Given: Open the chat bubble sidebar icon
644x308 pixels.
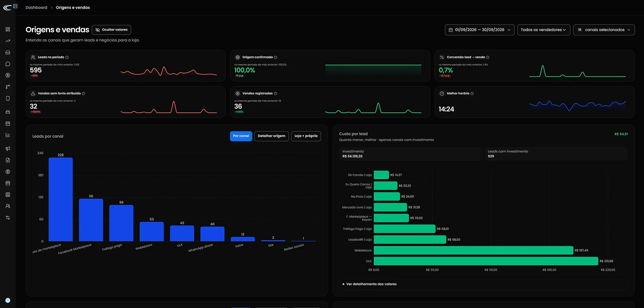Looking at the screenshot, I should 8,64.
